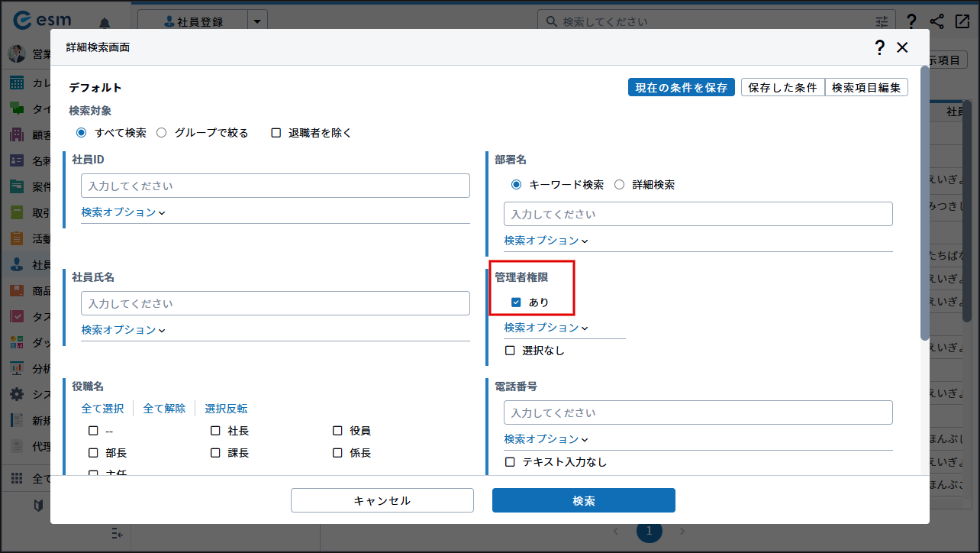Click the search filter sliders icon
The height and width of the screenshot is (553, 980).
[882, 22]
